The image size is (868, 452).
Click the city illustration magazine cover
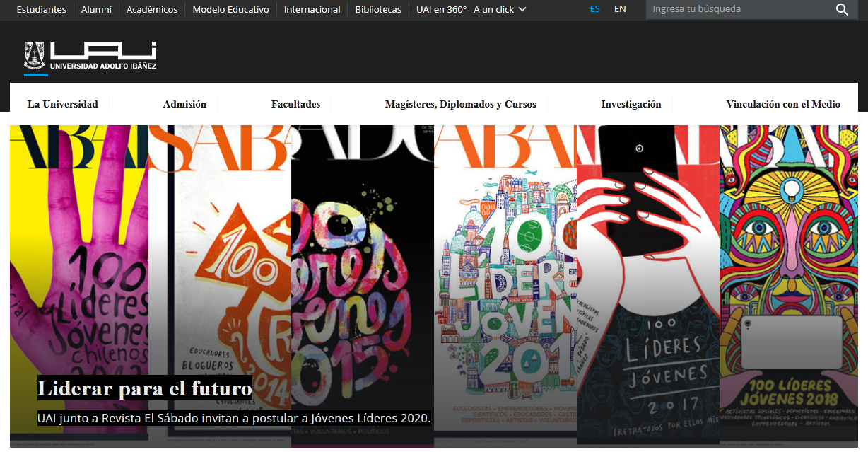click(505, 286)
